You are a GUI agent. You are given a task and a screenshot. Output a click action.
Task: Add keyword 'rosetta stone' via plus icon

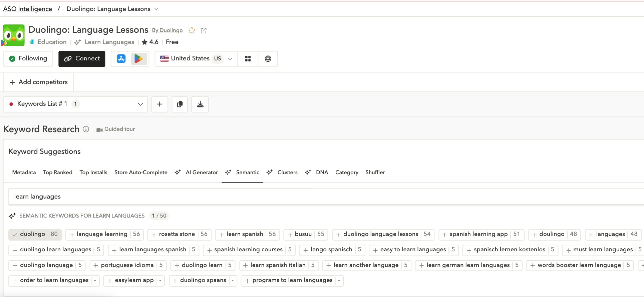pyautogui.click(x=154, y=235)
